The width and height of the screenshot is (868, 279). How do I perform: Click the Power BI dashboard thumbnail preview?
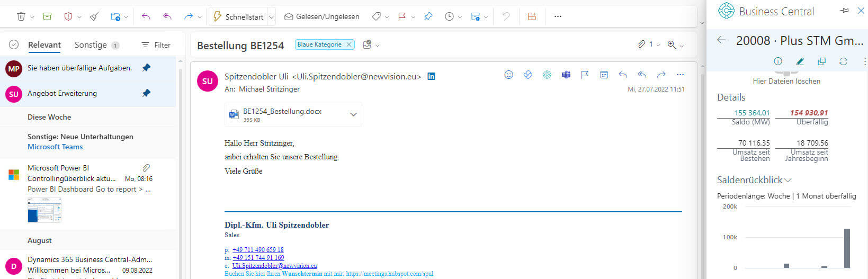44,210
